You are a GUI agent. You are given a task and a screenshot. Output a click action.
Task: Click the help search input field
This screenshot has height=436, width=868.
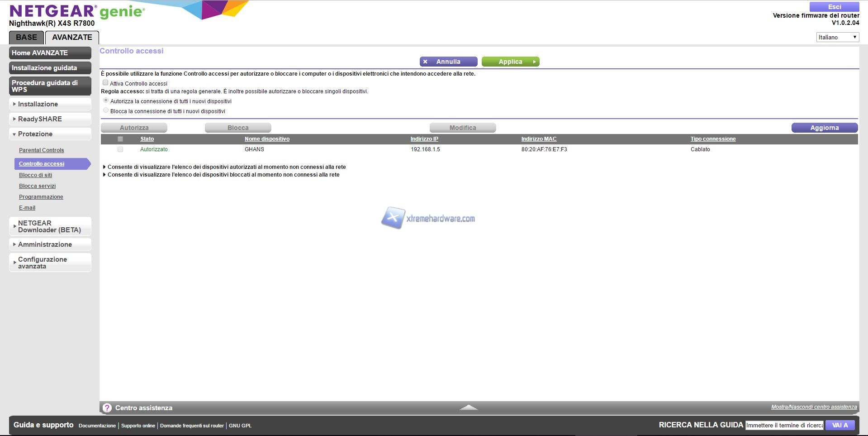[784, 425]
